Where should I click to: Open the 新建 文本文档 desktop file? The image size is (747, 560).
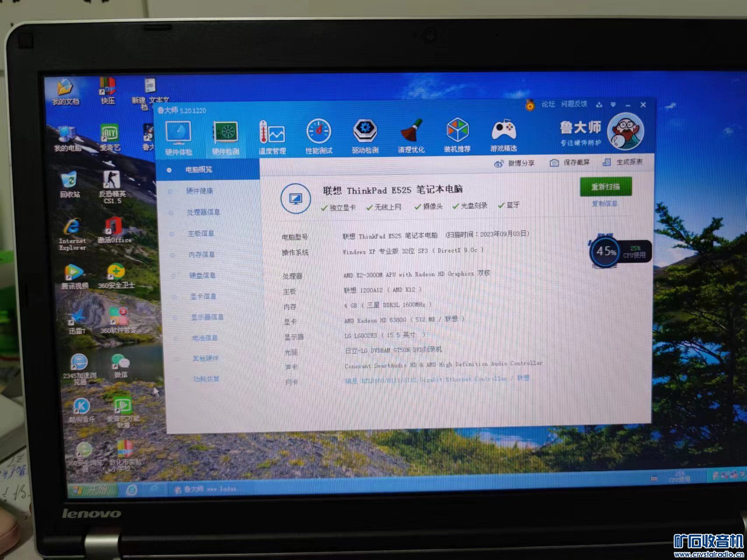150,93
